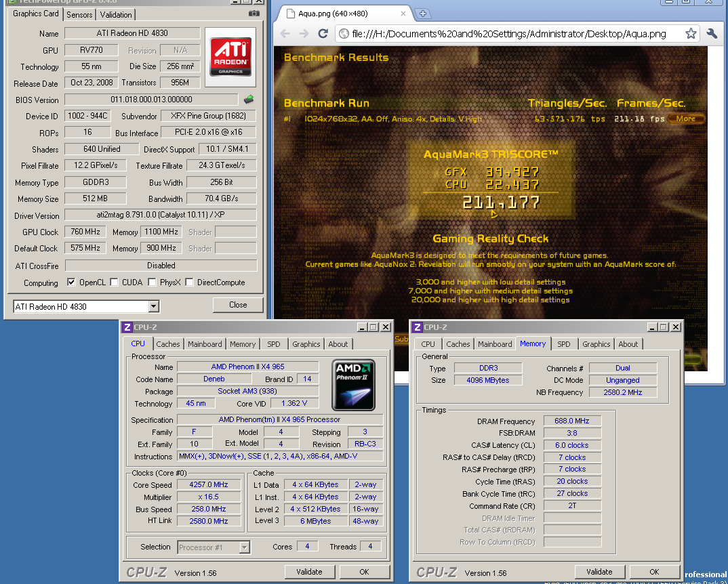Viewport: 728px width, 584px height.
Task: Click the CAS# Latency value 6.0 clocks
Action: pos(572,445)
